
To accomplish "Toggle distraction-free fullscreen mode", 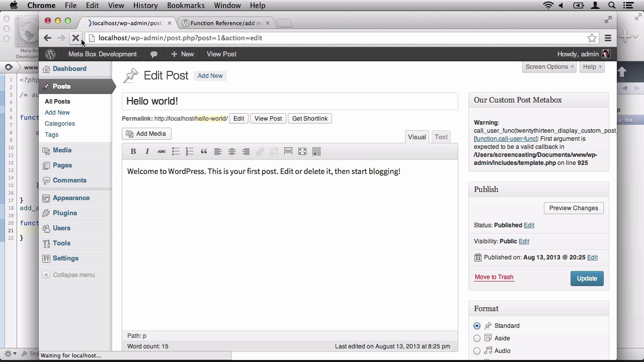I will (x=302, y=151).
